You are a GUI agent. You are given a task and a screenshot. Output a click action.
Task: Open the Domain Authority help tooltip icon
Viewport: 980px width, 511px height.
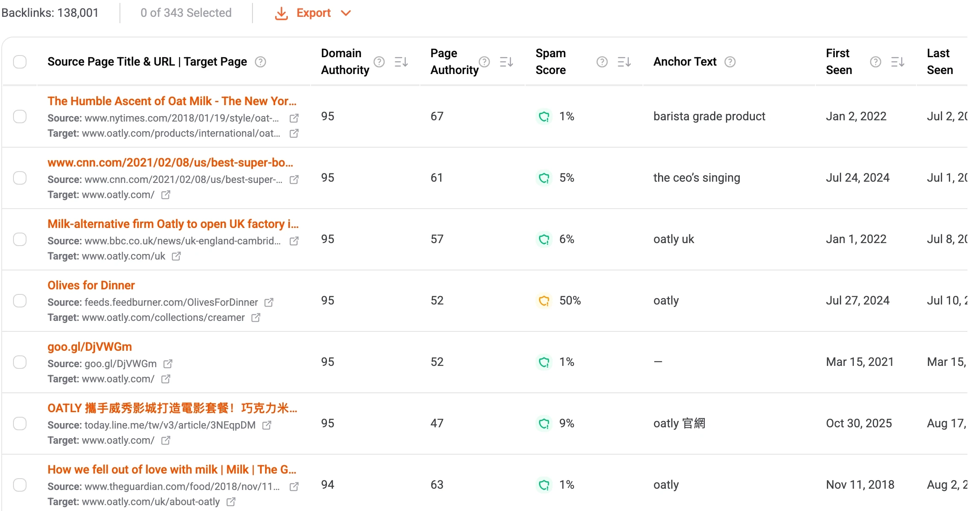(379, 62)
